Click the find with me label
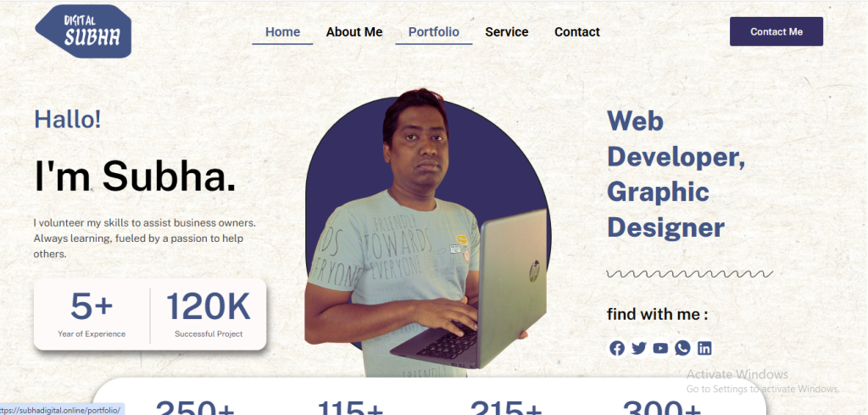Screen dimensions: 868x415 (x=657, y=315)
